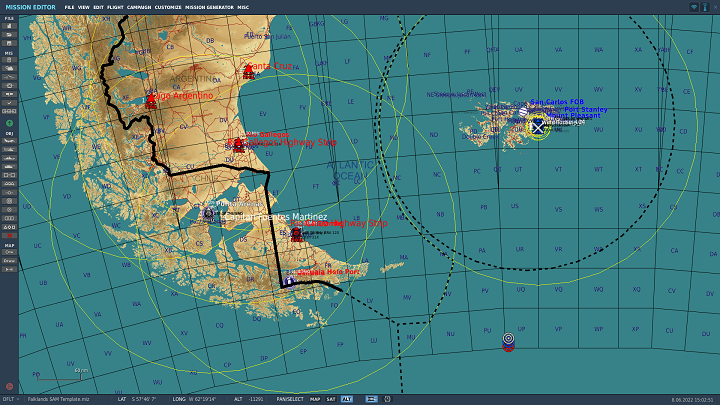Screen dimensions: 720x405
Task: Expand the MISSION GENERATOR menu
Action: pyautogui.click(x=205, y=7)
